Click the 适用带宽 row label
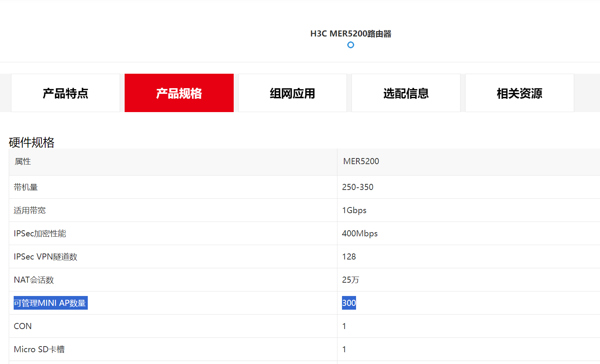Viewport: 600px width, 364px height. pyautogui.click(x=30, y=210)
